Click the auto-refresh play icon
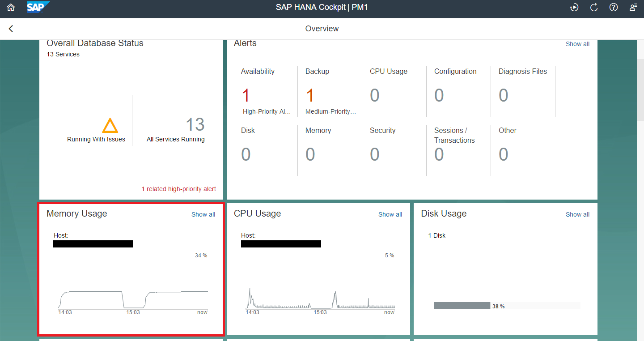This screenshot has height=341, width=644. coord(574,7)
